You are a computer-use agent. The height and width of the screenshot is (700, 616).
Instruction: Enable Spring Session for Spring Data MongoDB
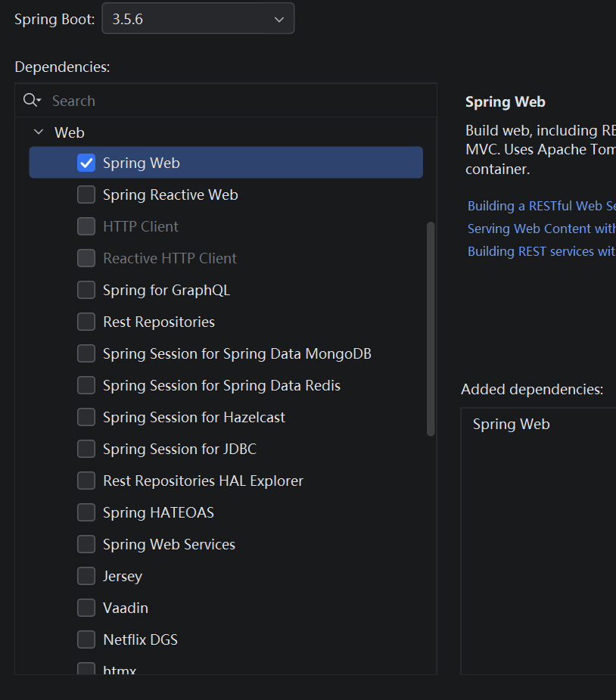click(x=86, y=353)
